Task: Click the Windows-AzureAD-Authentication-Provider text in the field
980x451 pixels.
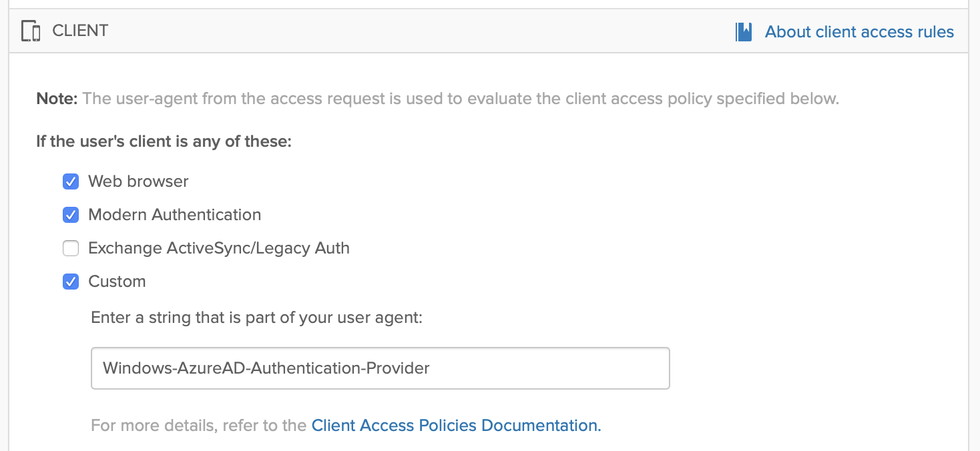Action: point(266,368)
